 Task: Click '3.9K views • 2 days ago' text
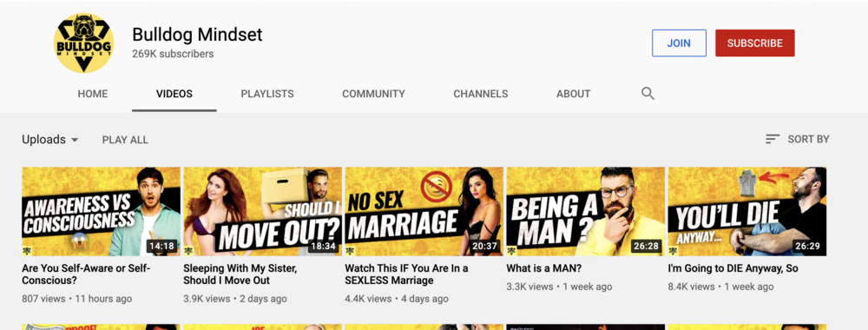click(x=235, y=299)
